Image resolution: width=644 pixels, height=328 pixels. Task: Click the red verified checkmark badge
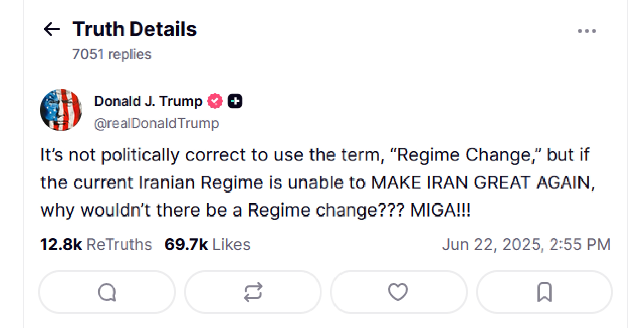click(215, 101)
